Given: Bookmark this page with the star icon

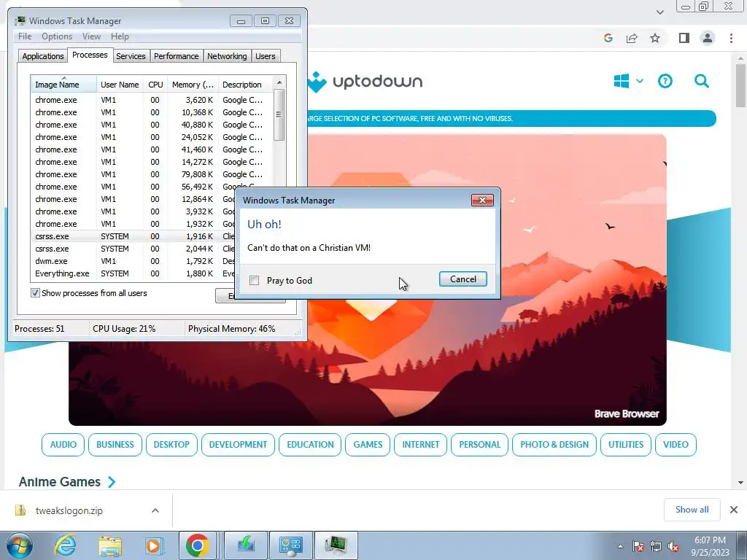Looking at the screenshot, I should [x=655, y=38].
